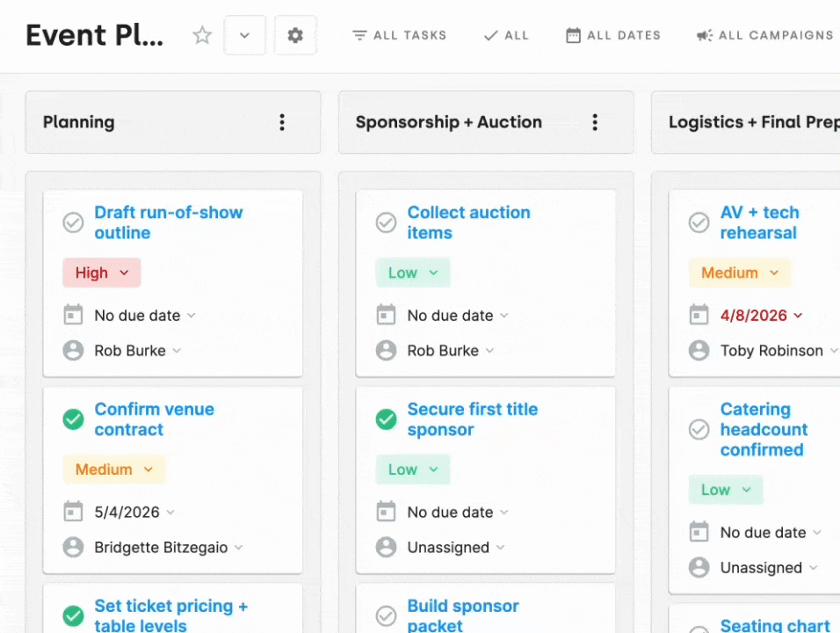Image resolution: width=840 pixels, height=633 pixels.
Task: Reassign Toby Robinson on AV + tech rehearsal
Action: pos(778,351)
